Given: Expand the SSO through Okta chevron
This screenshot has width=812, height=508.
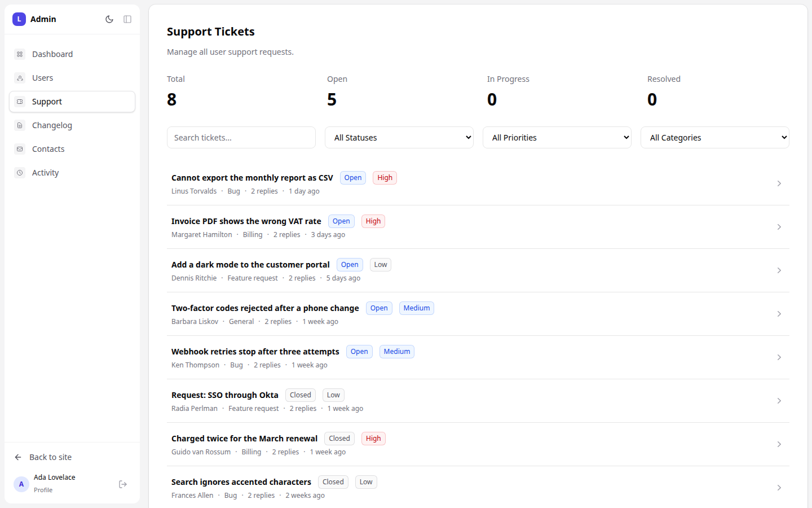Looking at the screenshot, I should coord(779,401).
